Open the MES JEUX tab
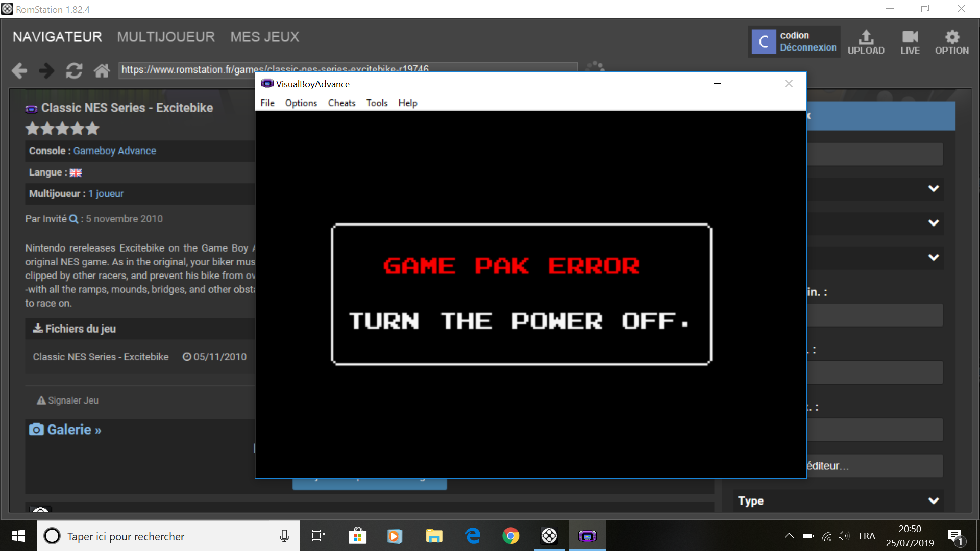 pos(264,37)
